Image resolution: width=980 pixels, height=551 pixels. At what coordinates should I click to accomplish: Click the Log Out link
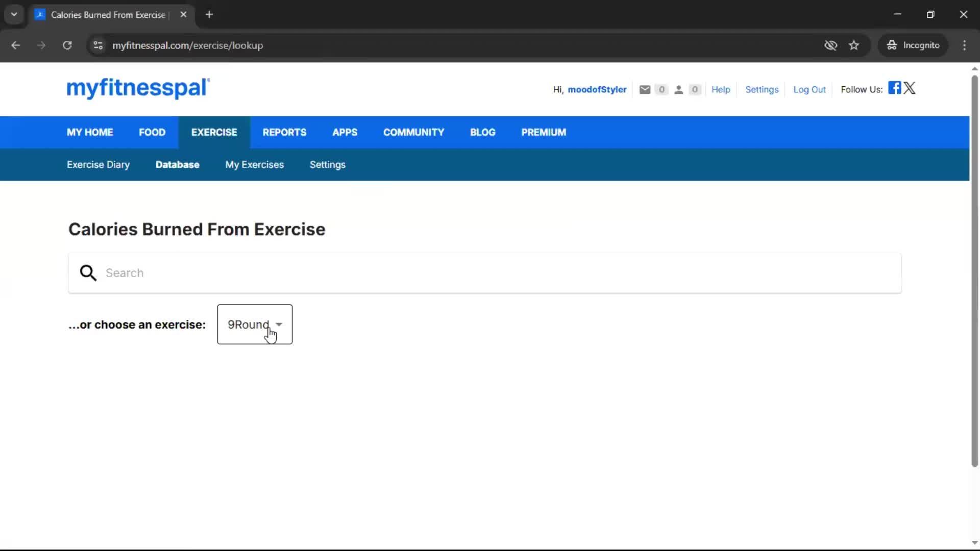point(810,89)
